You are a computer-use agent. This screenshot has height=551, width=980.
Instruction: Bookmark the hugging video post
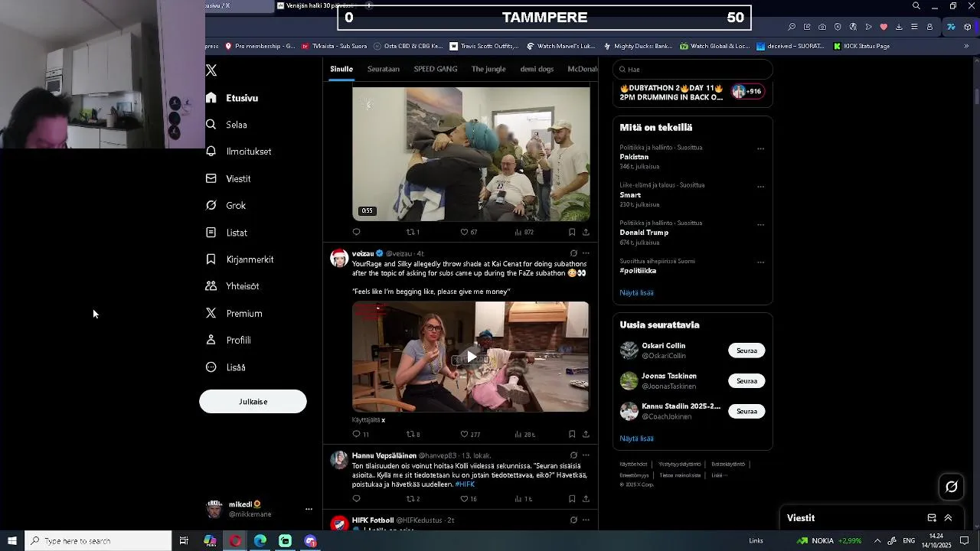(572, 232)
